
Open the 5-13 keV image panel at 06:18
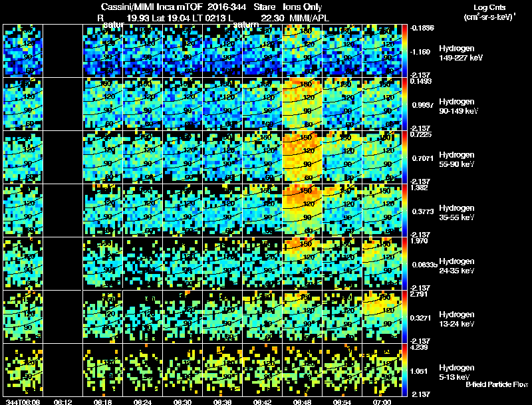pyautogui.click(x=102, y=370)
